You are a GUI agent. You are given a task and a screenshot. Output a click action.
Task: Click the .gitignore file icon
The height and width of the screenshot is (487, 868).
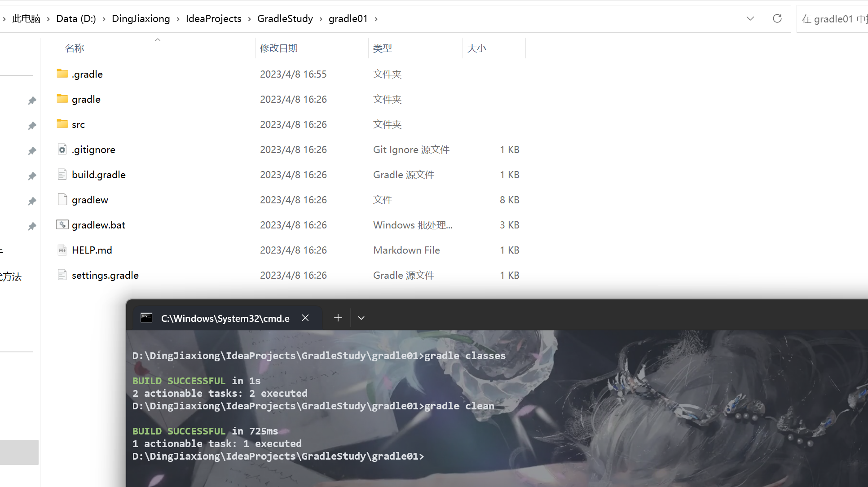tap(62, 149)
